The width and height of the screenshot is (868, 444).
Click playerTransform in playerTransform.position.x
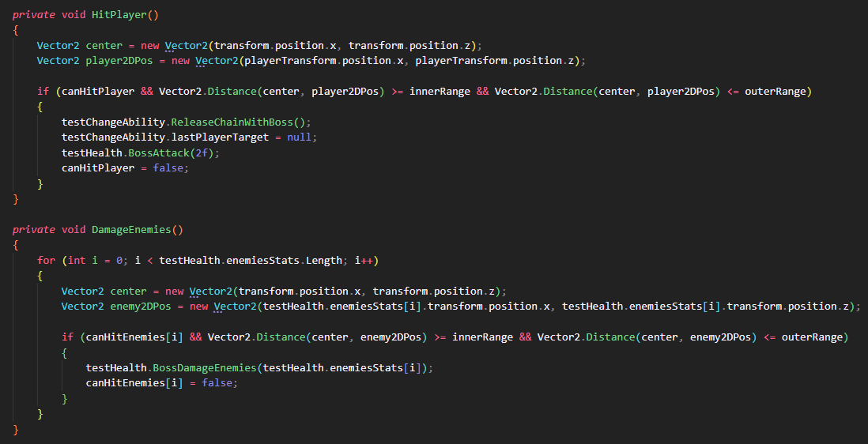tap(290, 60)
